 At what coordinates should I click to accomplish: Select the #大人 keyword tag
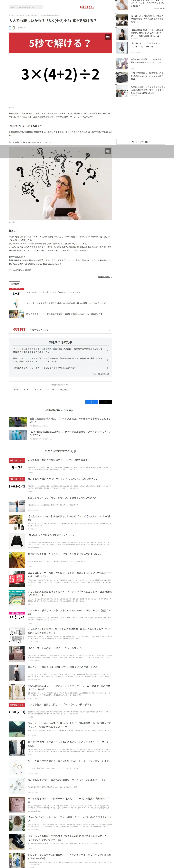tap(16, 390)
